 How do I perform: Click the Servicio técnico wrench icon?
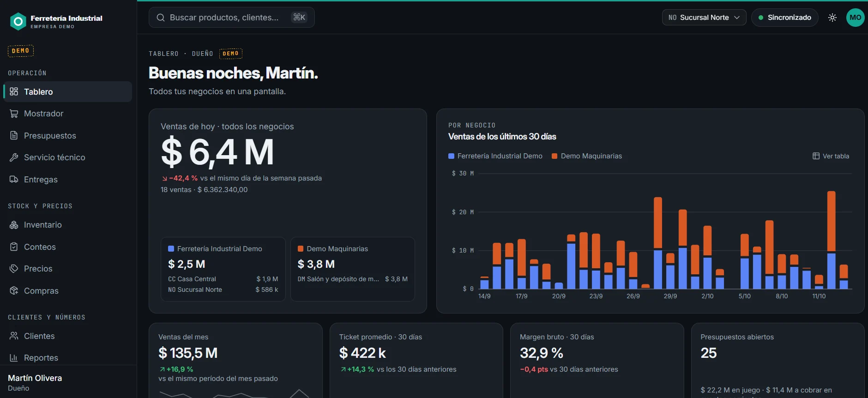[14, 157]
